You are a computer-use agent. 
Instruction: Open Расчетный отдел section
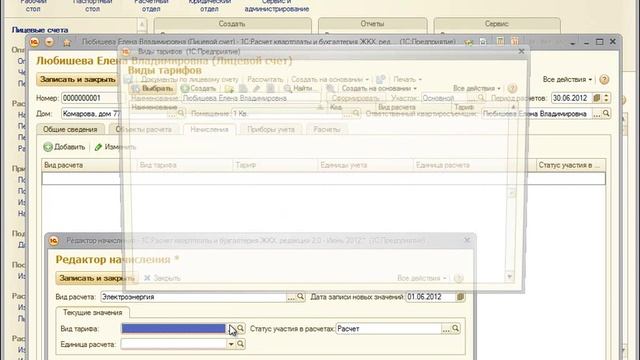pyautogui.click(x=151, y=6)
